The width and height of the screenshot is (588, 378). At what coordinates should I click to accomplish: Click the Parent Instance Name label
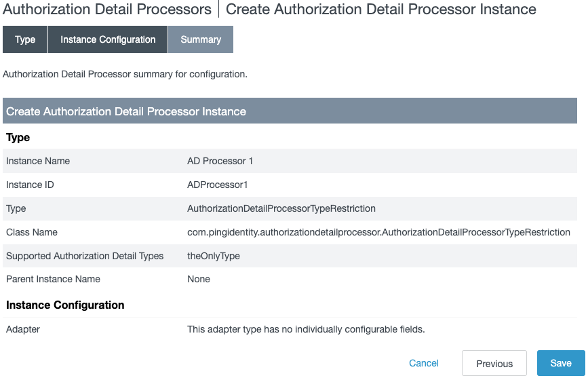(53, 279)
